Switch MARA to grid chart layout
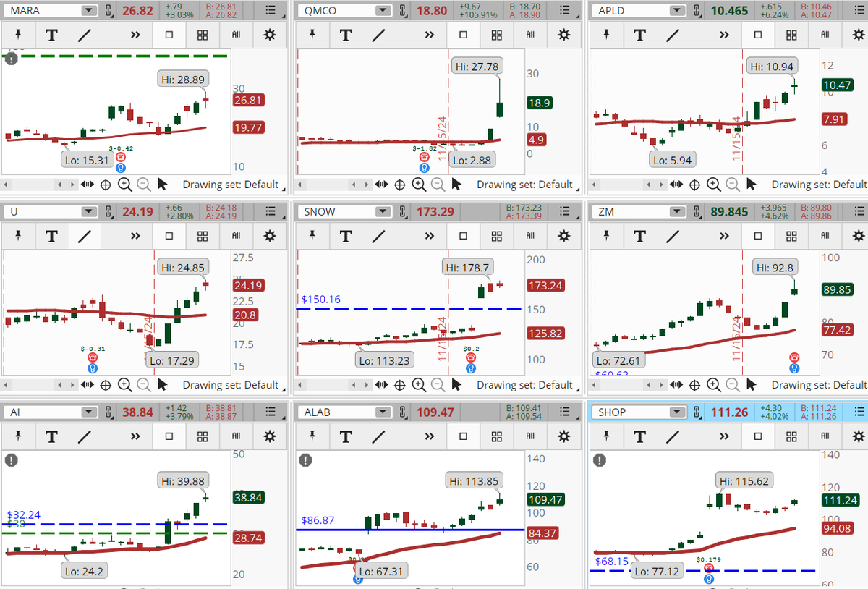The height and width of the screenshot is (589, 868). click(203, 35)
